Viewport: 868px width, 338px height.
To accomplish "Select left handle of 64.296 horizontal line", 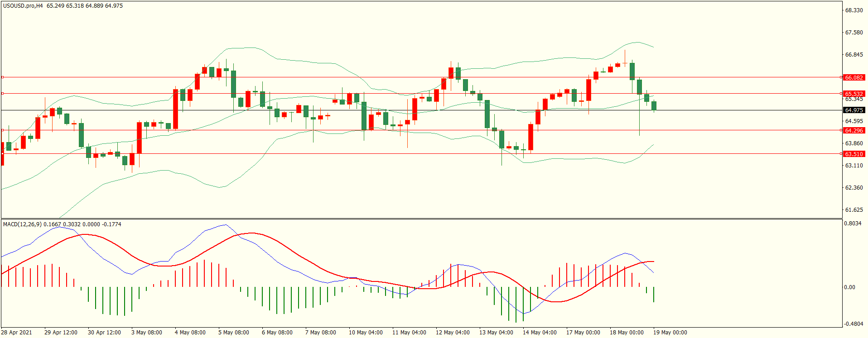I will pos(3,130).
